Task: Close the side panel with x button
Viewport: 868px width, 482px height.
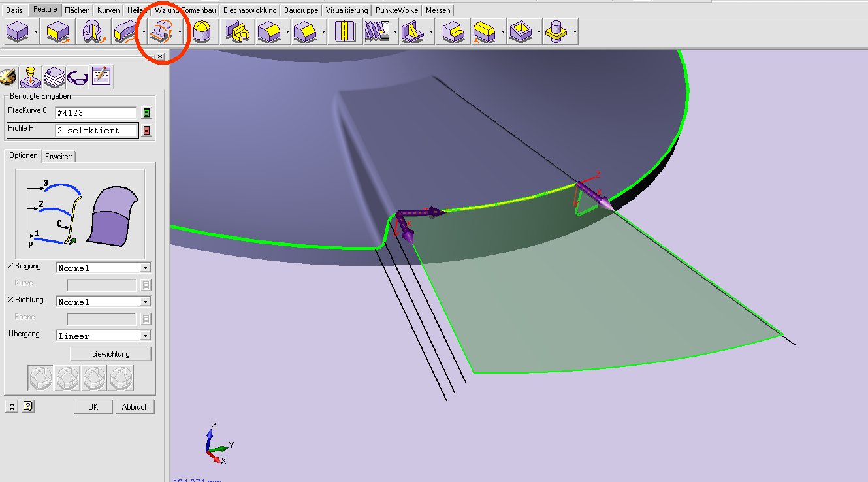Action: [160, 57]
